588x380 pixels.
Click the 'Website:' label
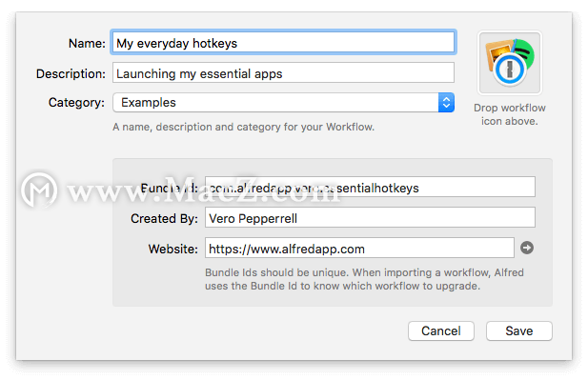(x=172, y=249)
